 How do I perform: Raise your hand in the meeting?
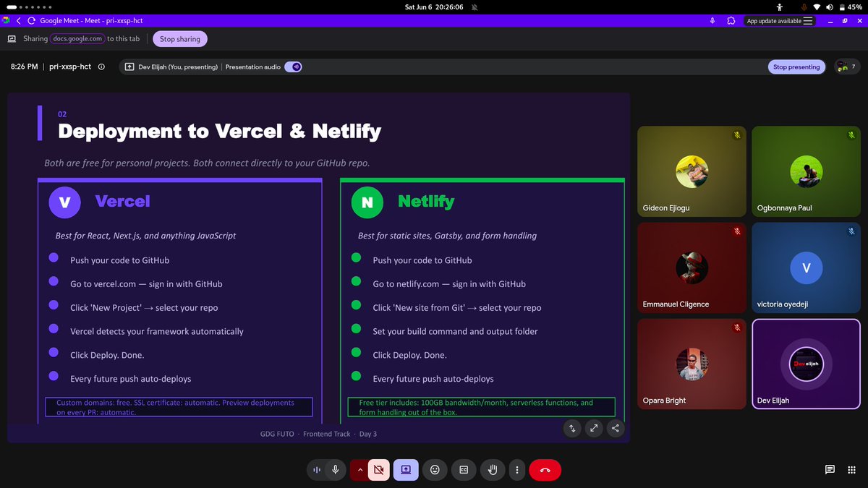tap(493, 470)
